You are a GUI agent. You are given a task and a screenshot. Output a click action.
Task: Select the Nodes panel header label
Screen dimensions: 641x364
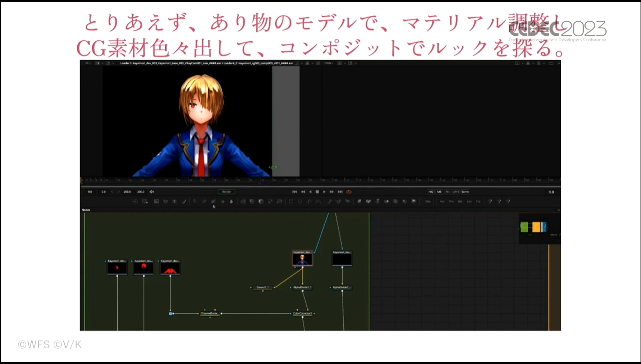[x=86, y=210]
